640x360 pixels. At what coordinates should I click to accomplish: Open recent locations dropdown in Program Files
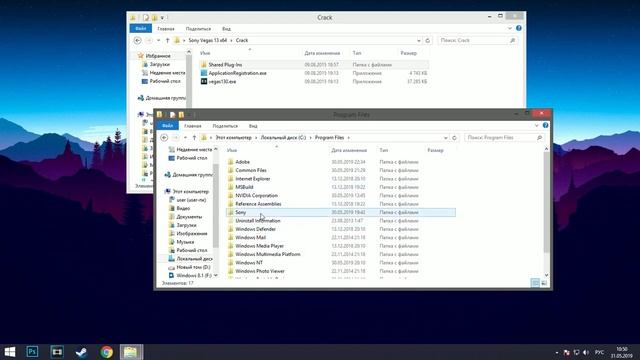[185, 138]
